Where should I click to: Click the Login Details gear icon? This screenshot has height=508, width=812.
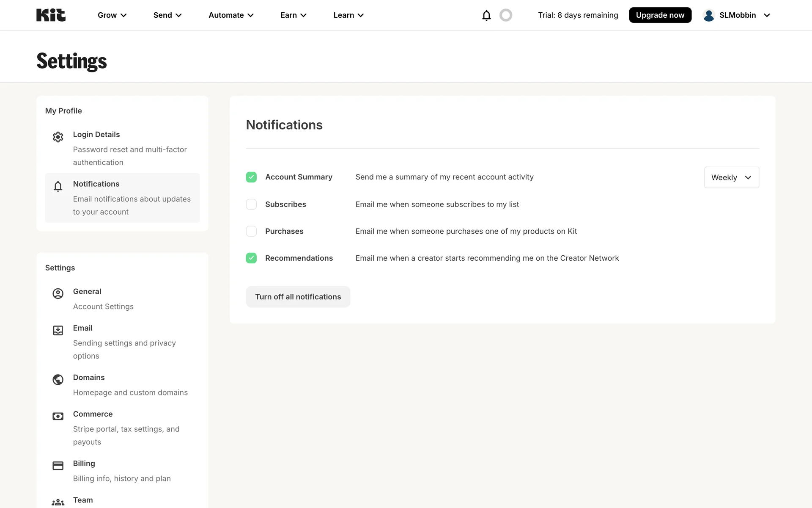[x=58, y=137]
